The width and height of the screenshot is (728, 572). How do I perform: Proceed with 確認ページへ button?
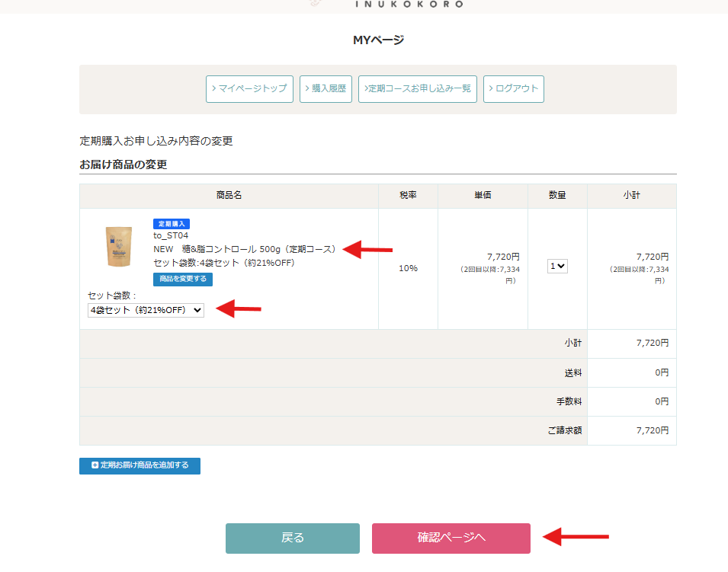click(x=451, y=538)
